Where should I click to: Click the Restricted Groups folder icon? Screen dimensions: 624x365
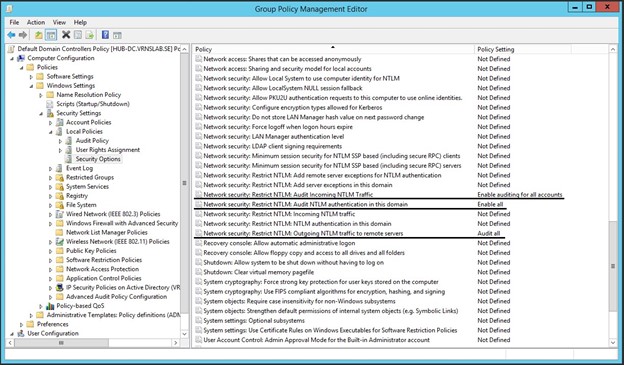(60, 178)
